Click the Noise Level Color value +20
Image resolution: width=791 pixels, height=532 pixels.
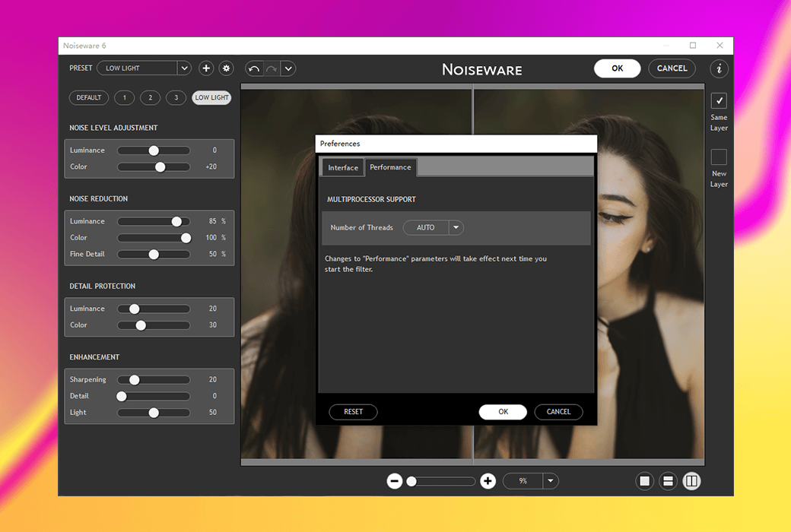click(211, 166)
